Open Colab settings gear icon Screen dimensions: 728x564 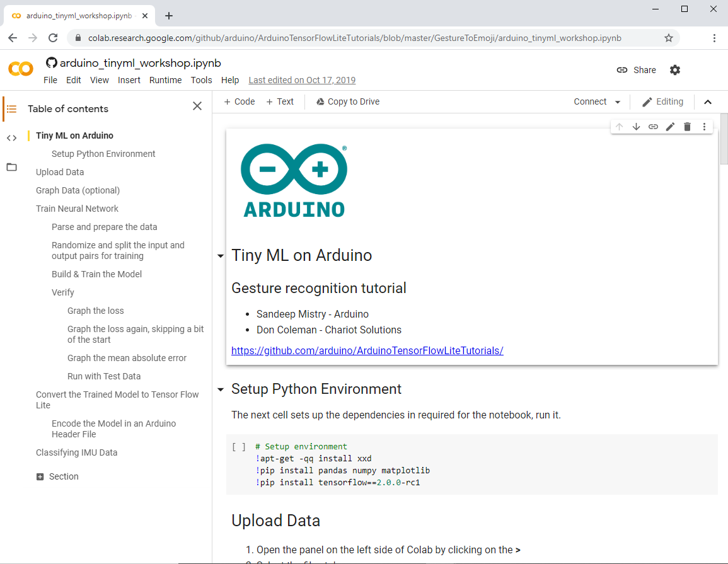pos(674,70)
